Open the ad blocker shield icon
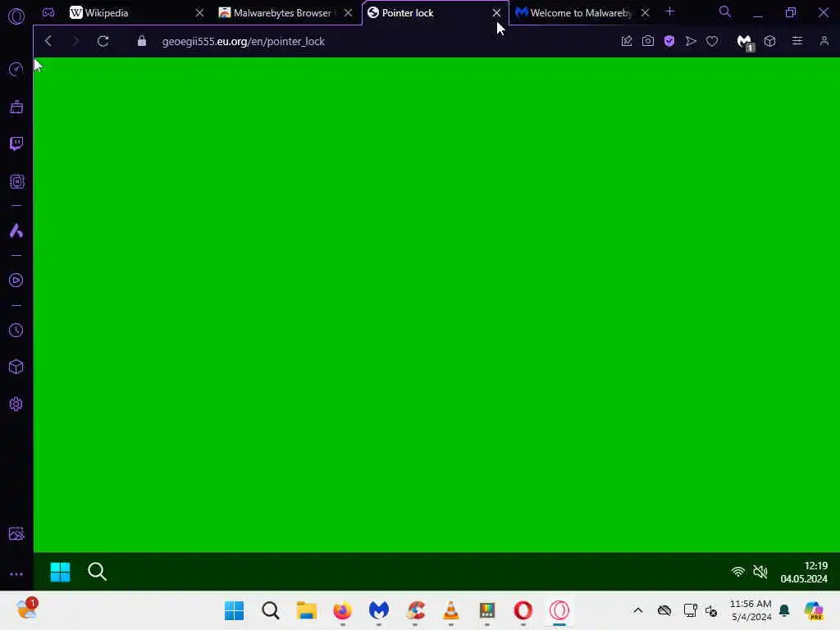 [x=669, y=41]
